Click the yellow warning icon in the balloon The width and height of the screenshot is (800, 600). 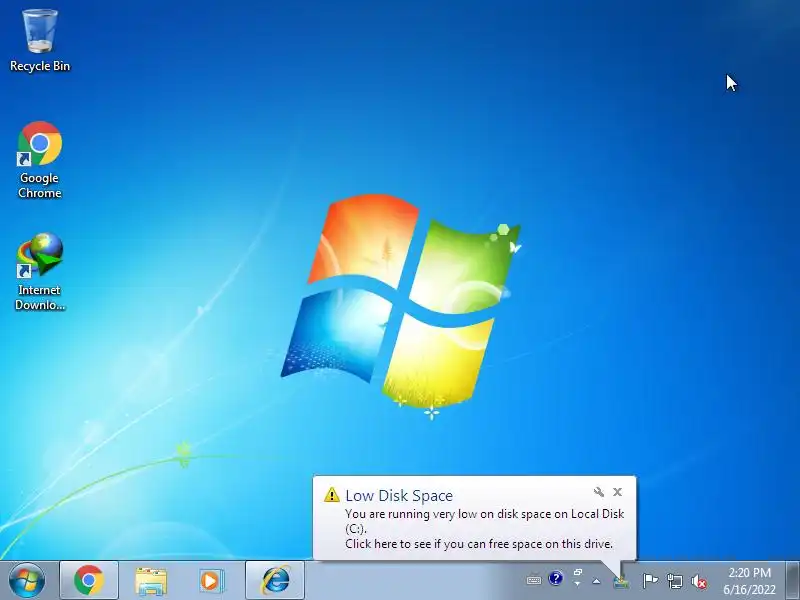pyautogui.click(x=332, y=494)
